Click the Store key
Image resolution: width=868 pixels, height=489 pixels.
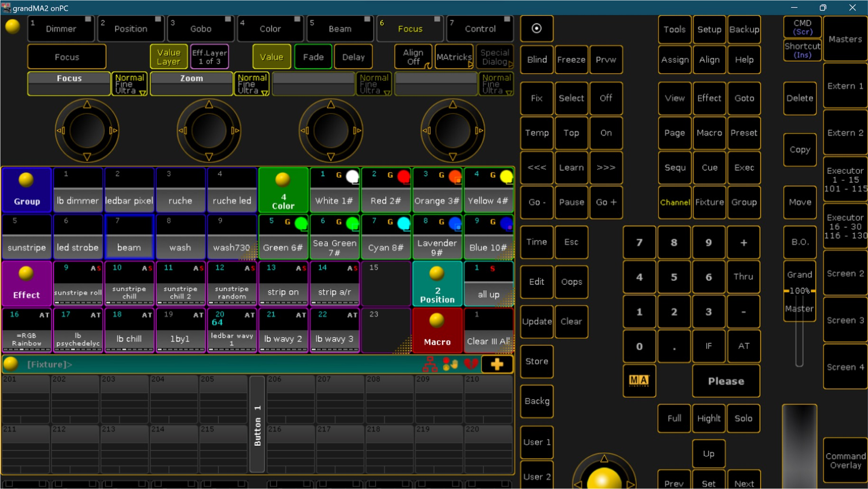(536, 361)
